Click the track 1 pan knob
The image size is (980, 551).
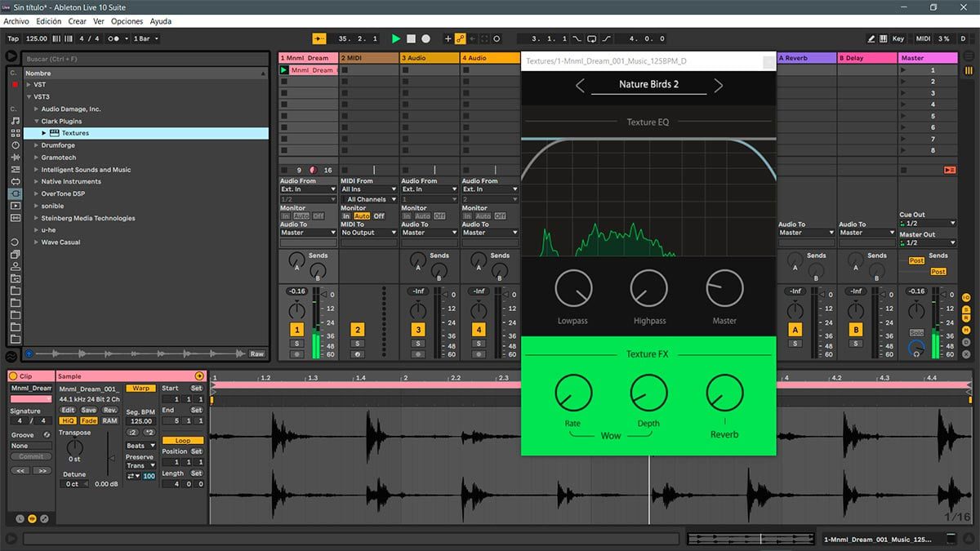(296, 310)
